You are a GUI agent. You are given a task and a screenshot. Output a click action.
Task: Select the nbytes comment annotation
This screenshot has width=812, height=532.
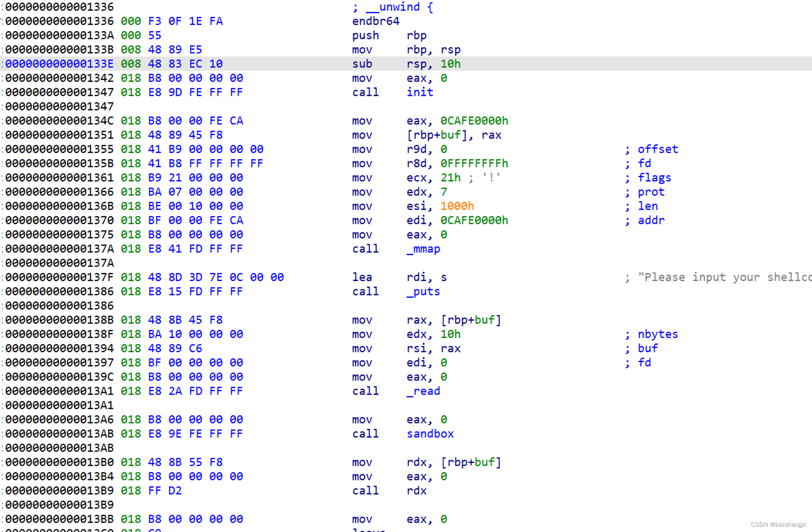coord(657,334)
